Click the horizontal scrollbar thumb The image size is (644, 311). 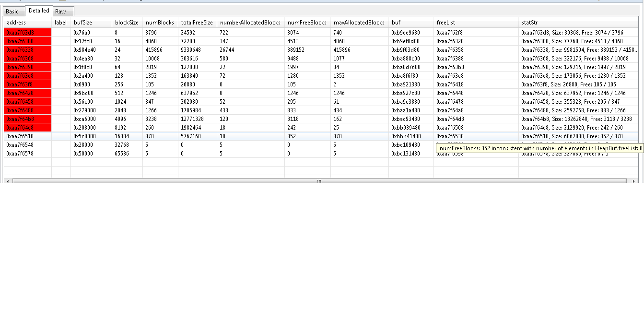tap(319, 181)
